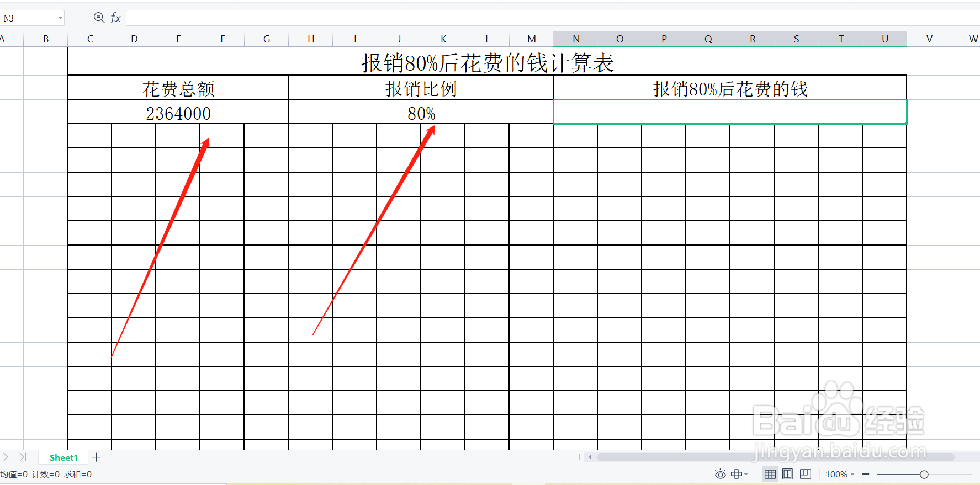Viewport: 980px width, 485px height.
Task: Select the cell containing 80%
Action: pyautogui.click(x=421, y=111)
